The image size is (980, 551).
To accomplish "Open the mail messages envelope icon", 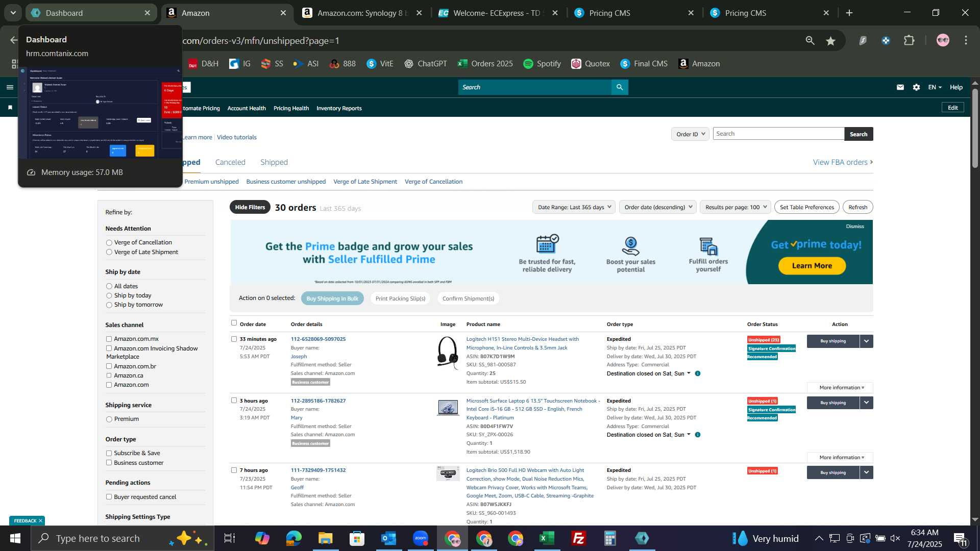I will point(900,87).
